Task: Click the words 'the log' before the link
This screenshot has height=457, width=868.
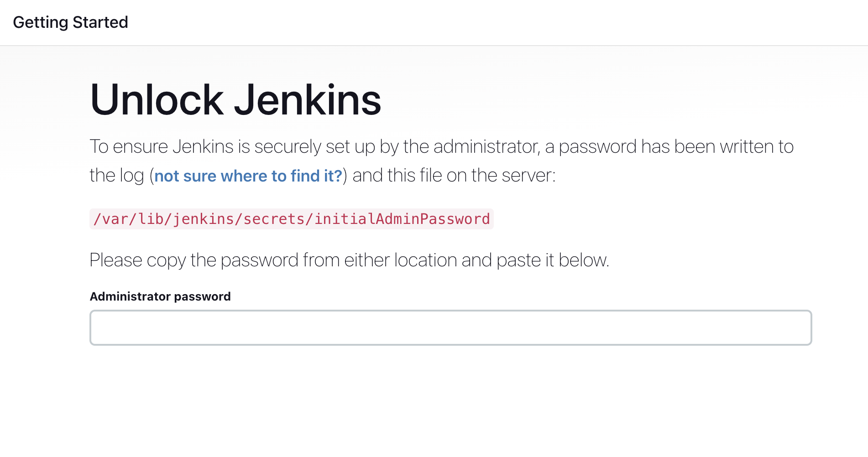Action: coord(117,176)
